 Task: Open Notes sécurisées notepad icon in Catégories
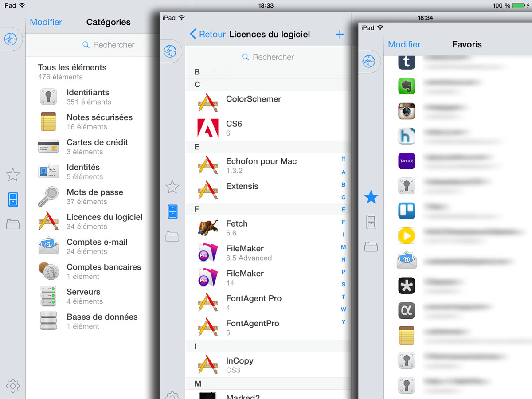[49, 121]
